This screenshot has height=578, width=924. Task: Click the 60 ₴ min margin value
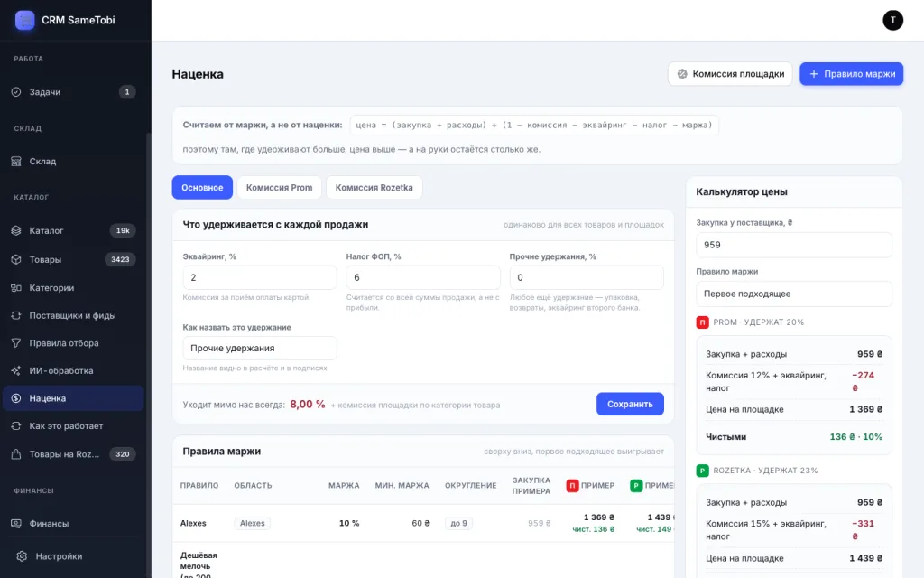420,523
